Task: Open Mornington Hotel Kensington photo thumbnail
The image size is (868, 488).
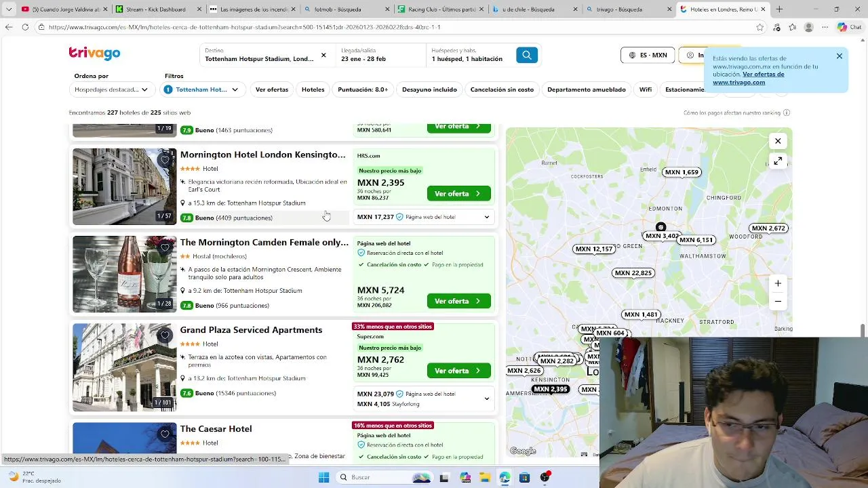Action: 125,186
